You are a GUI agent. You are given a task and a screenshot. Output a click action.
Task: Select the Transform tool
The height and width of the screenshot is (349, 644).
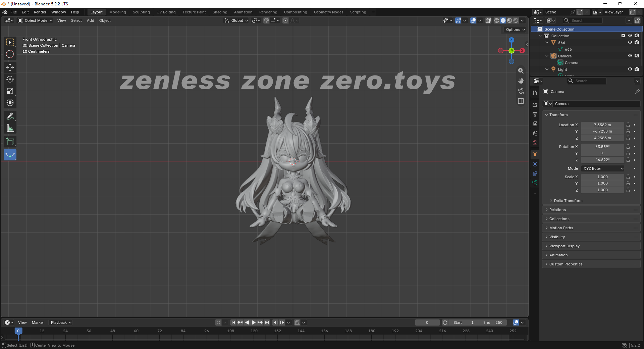10,103
